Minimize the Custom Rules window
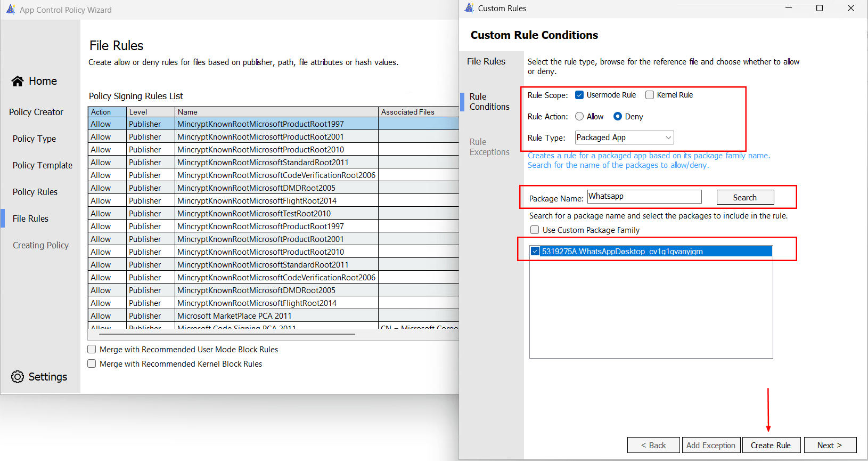The width and height of the screenshot is (868, 461). point(789,8)
